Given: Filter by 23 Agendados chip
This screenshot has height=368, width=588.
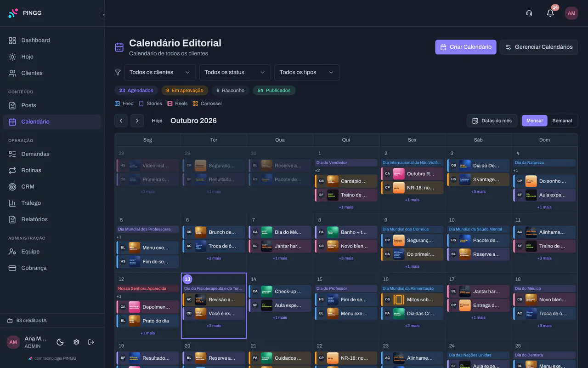Looking at the screenshot, I should 136,91.
